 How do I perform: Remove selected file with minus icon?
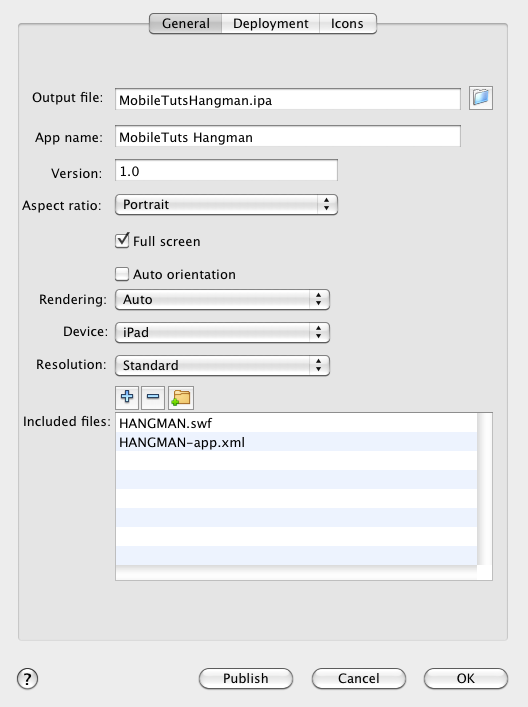(x=153, y=397)
